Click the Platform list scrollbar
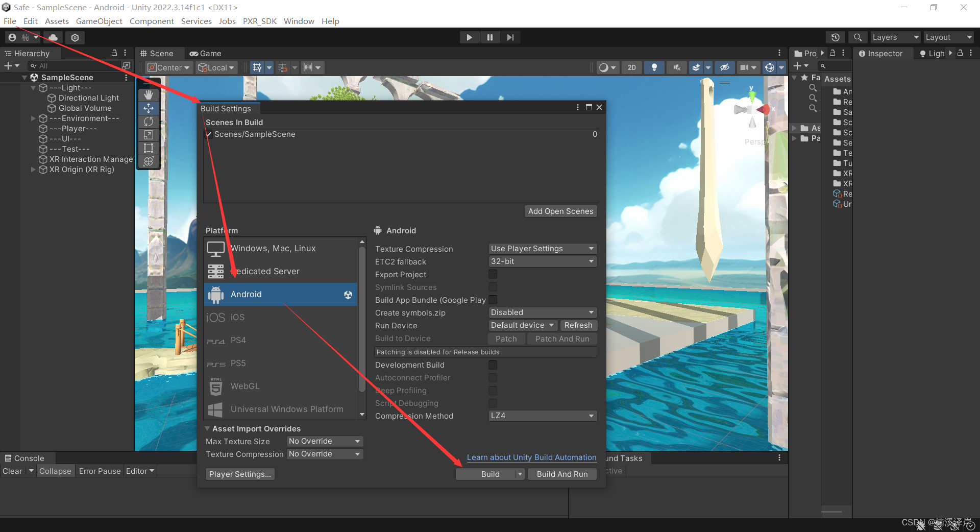Screen dimensions: 980x532 point(362,319)
